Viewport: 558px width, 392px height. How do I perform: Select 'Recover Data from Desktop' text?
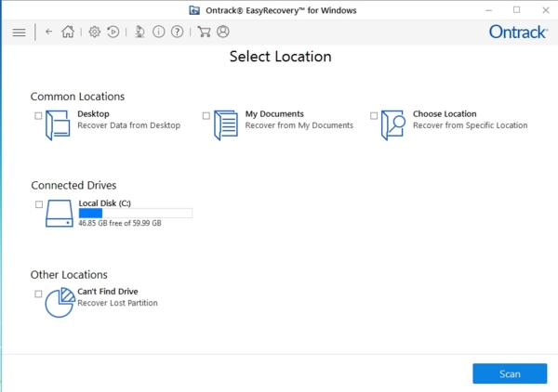click(129, 125)
